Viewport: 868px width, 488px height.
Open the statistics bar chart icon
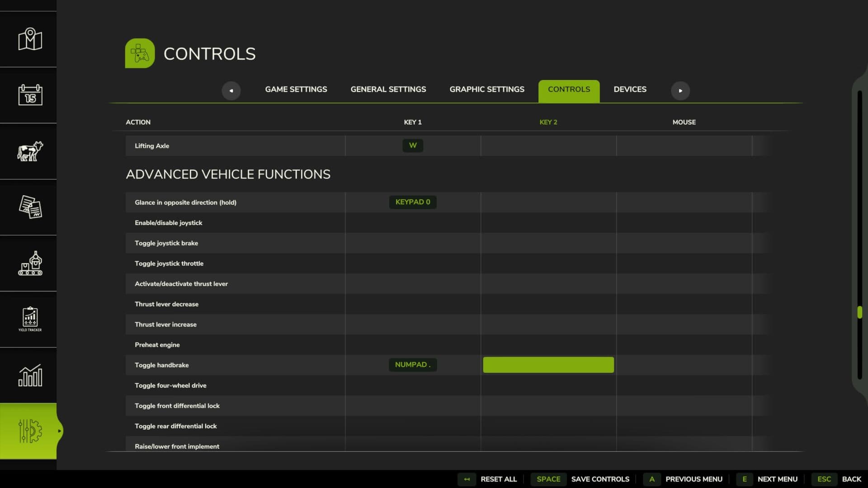(30, 375)
